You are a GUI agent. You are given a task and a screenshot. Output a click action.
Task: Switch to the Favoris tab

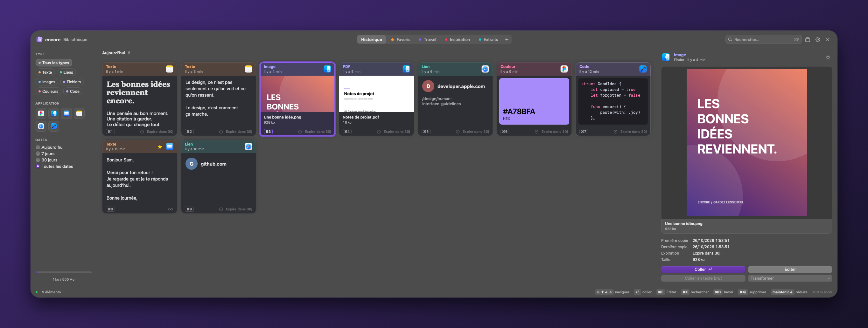point(400,40)
